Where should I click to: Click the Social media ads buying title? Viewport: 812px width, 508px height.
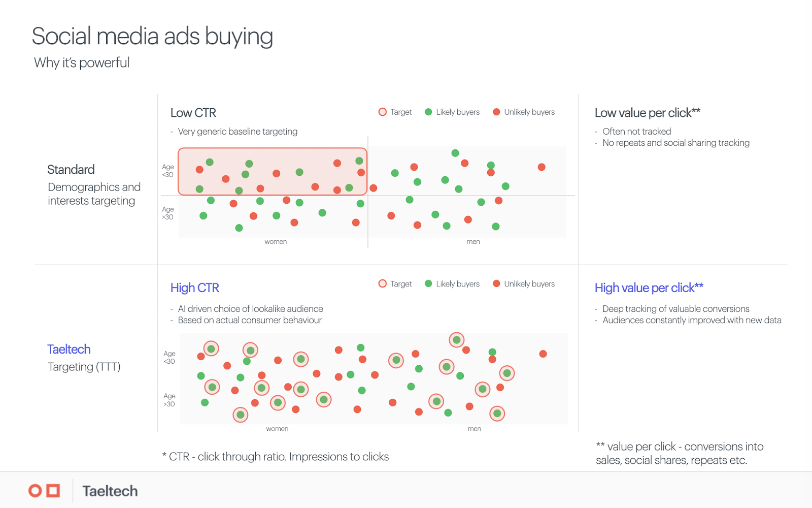(152, 37)
